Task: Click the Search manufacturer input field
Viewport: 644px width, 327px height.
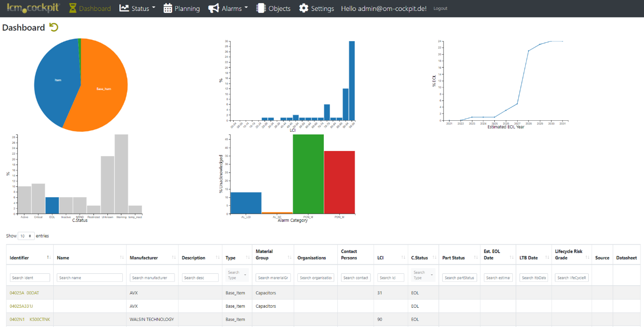Action: tap(152, 278)
